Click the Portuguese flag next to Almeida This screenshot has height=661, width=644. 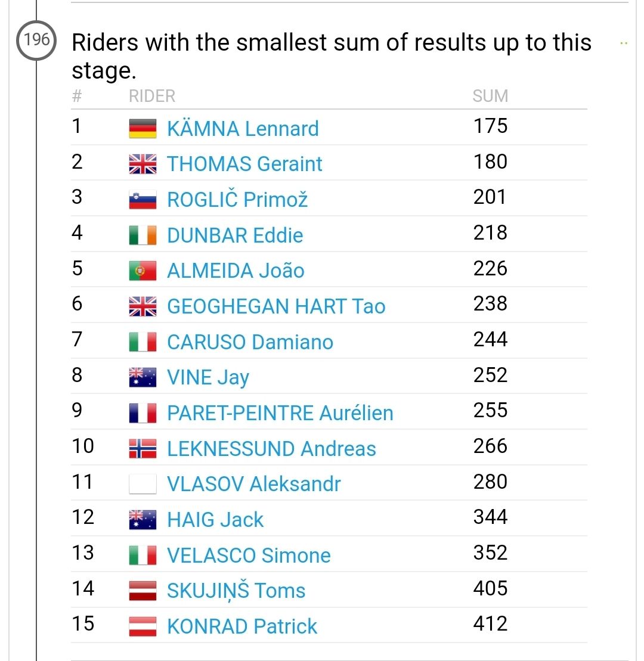(143, 271)
